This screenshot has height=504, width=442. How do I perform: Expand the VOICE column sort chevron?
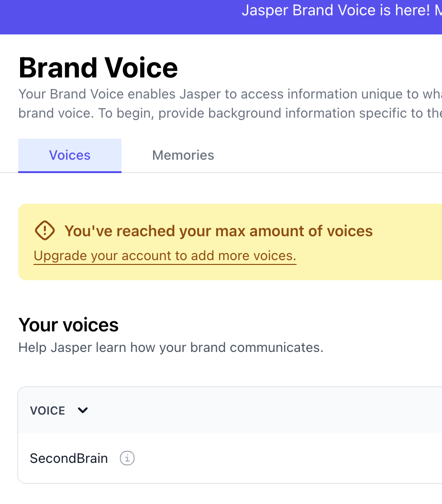tap(83, 410)
